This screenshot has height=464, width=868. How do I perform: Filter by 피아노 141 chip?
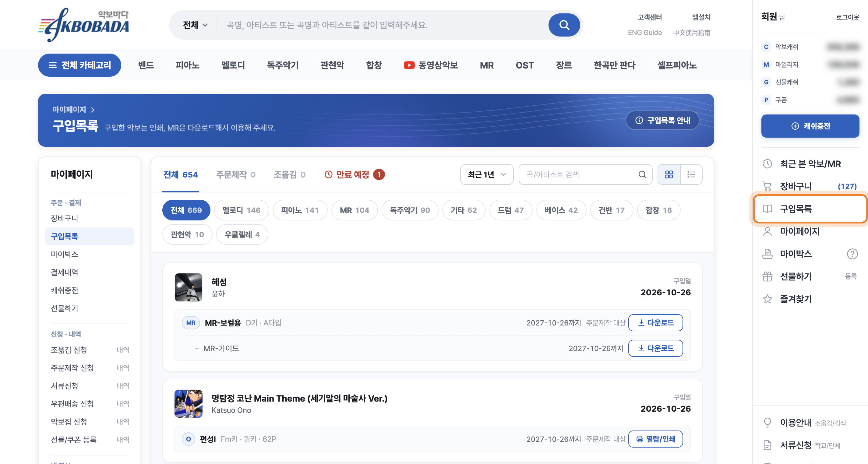point(300,210)
